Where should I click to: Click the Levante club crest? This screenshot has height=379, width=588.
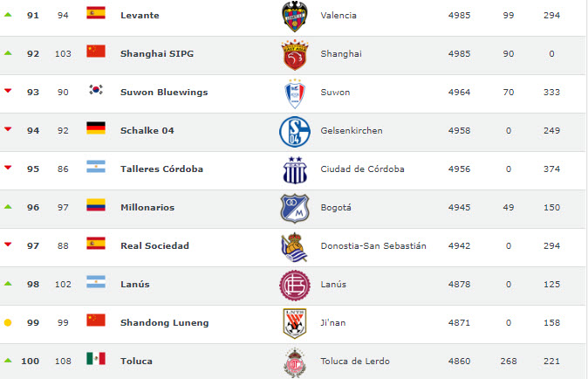pyautogui.click(x=294, y=16)
